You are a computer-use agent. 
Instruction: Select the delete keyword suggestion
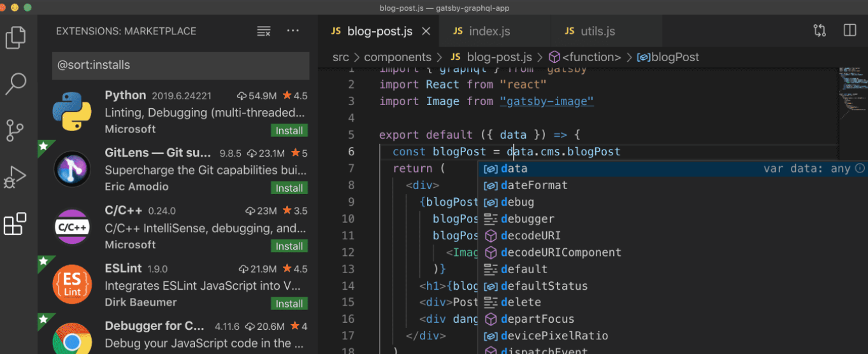coord(673,302)
